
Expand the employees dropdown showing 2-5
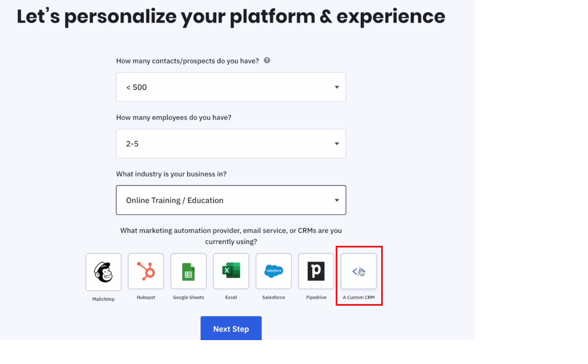pos(231,144)
